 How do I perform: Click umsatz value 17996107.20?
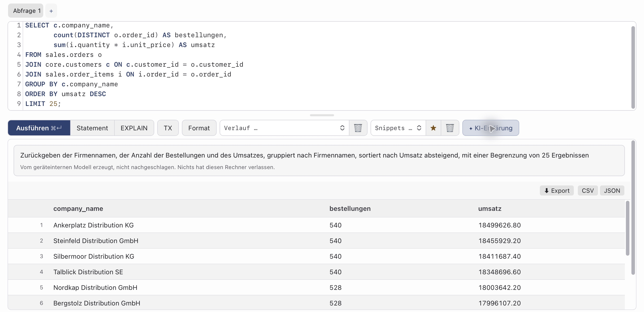click(x=499, y=303)
